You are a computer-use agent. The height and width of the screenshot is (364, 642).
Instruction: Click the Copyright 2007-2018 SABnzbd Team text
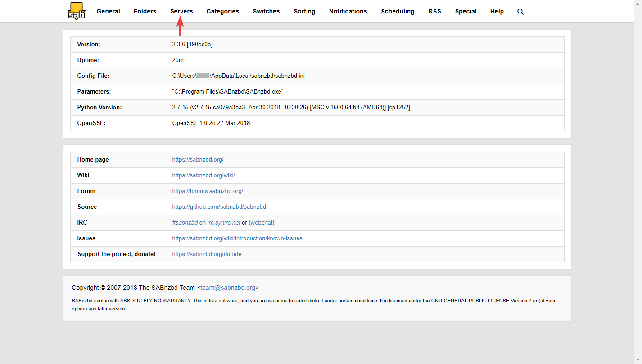click(165, 288)
